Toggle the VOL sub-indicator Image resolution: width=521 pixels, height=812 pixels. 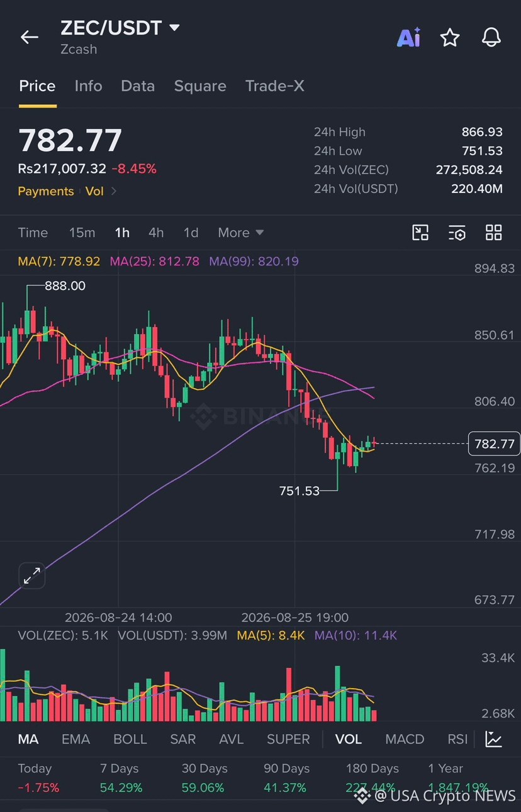pos(349,739)
